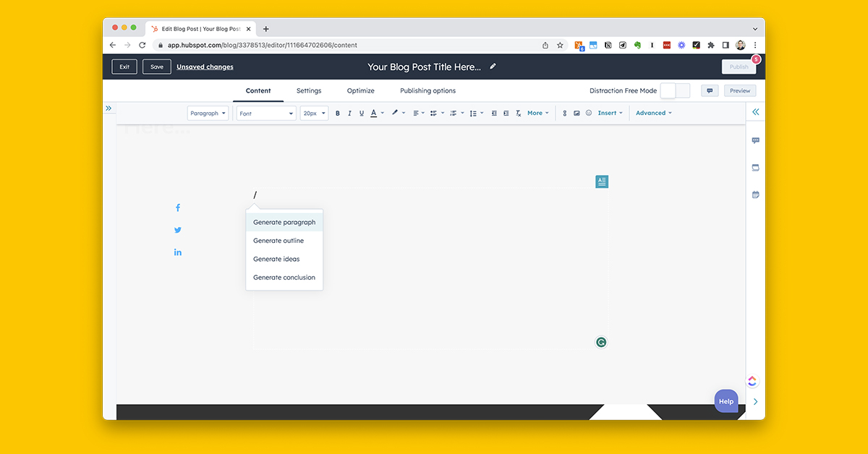Open the Paragraph style dropdown
868x454 pixels.
tap(208, 113)
